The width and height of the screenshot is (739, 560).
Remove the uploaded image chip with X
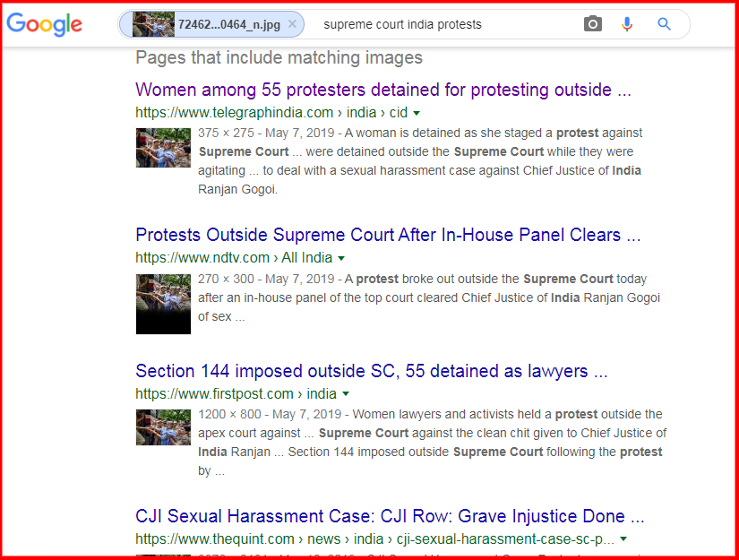point(292,24)
